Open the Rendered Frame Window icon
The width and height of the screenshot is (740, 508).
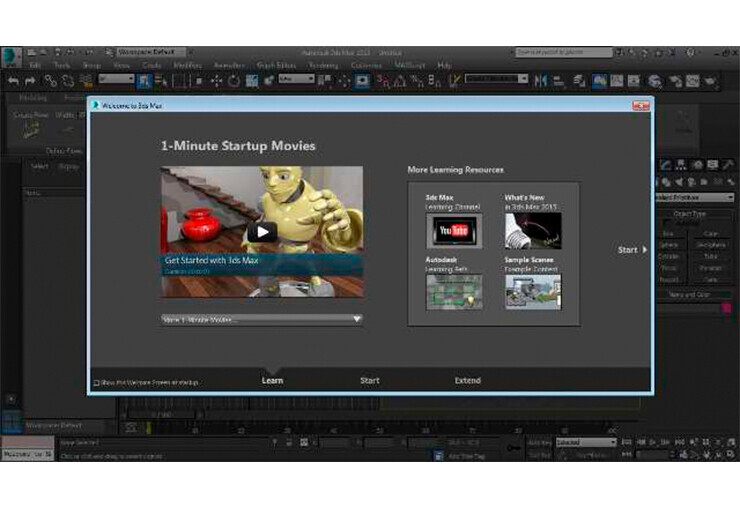point(692,81)
